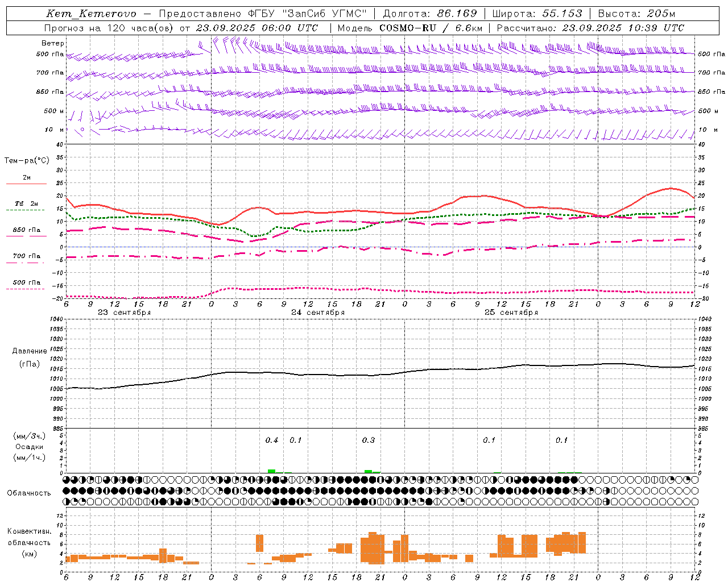Click the '25 сентября' date label
The image size is (728, 582).
pos(511,313)
